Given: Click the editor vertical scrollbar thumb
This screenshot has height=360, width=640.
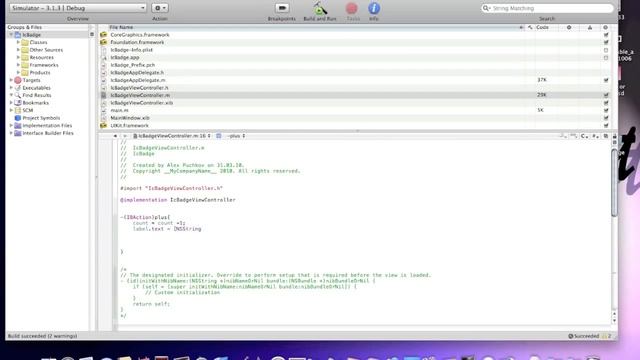Looking at the screenshot, I should (614, 182).
